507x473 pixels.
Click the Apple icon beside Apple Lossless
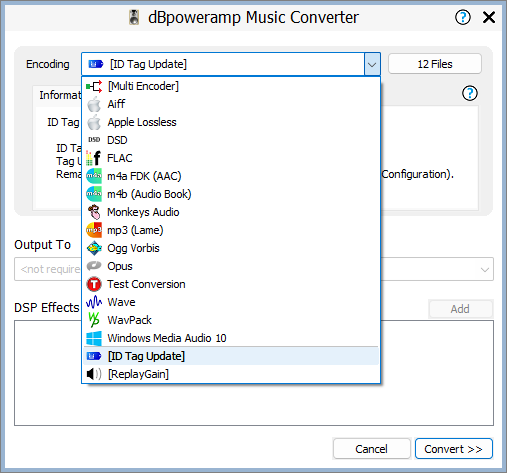(94, 122)
